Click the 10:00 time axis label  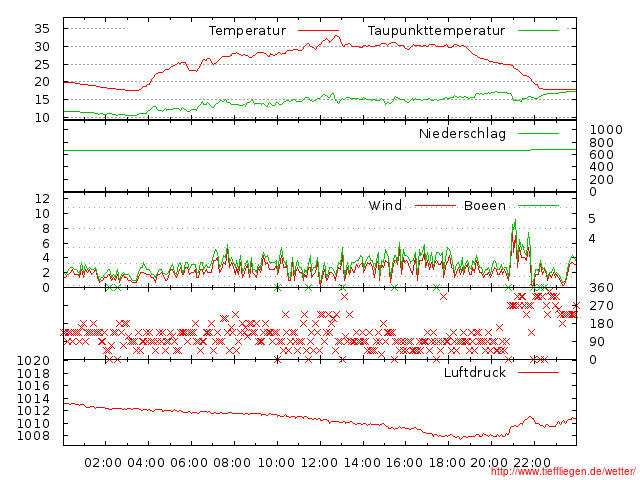coord(276,463)
